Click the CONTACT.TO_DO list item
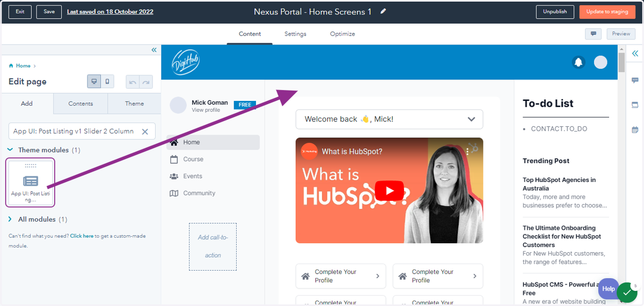 [559, 129]
